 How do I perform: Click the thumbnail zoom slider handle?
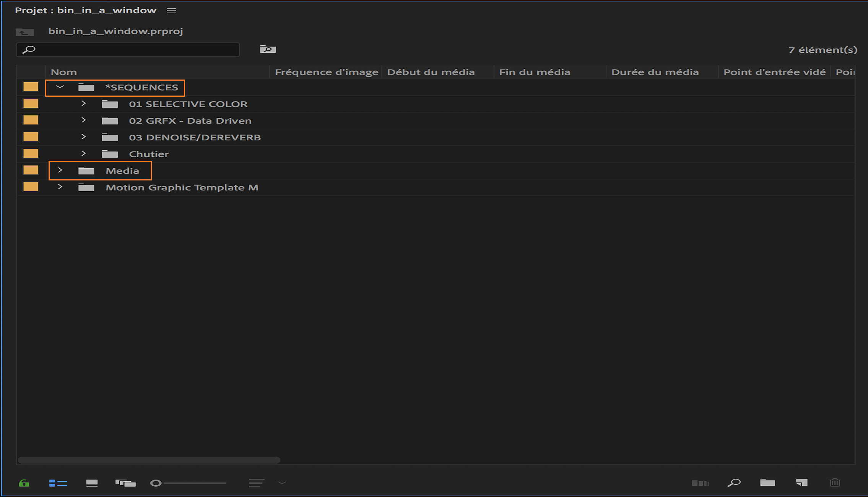(x=156, y=483)
